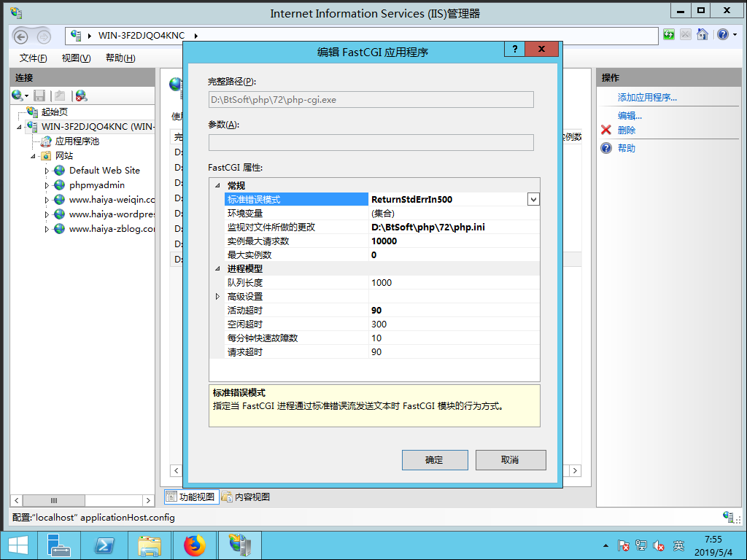
Task: Select www.haiya-weiqin site in tree
Action: pos(112,200)
